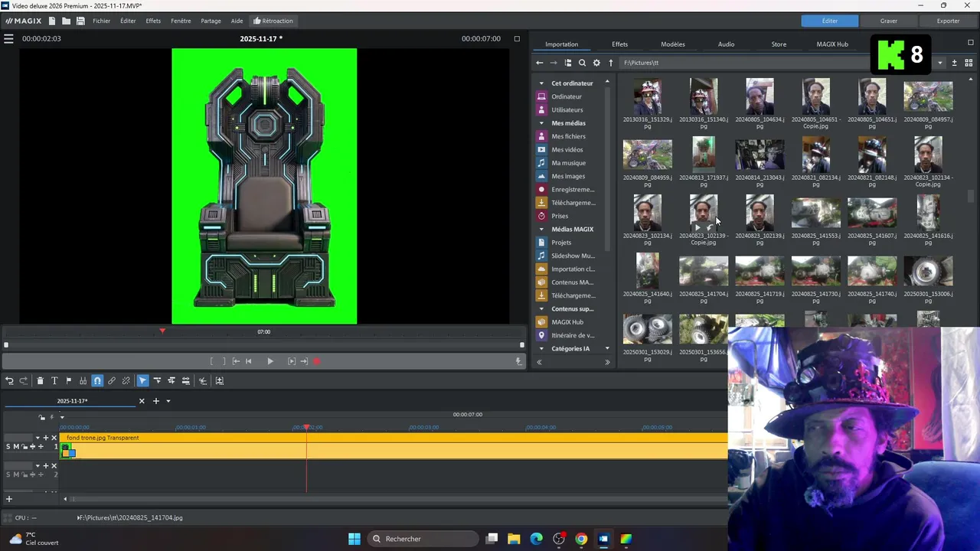Click the folder tree view icon in browser

(568, 63)
